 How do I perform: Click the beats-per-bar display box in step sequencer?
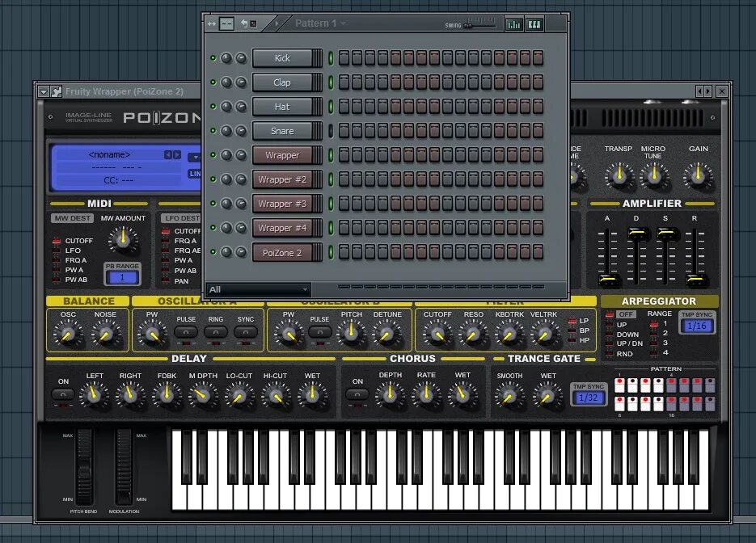pyautogui.click(x=226, y=23)
